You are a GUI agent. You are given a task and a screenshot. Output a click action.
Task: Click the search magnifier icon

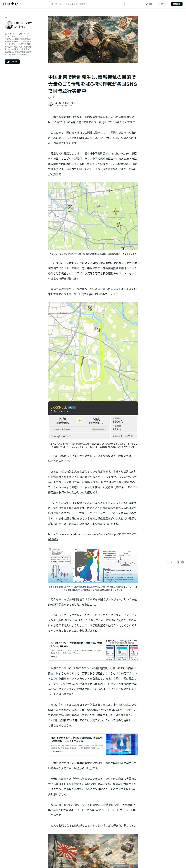coord(52,4)
